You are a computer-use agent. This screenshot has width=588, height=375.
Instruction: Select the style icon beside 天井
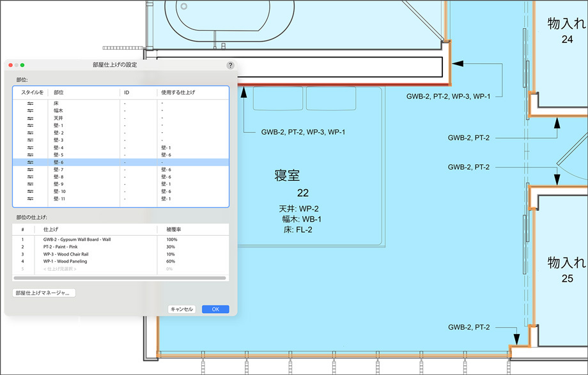coord(30,118)
